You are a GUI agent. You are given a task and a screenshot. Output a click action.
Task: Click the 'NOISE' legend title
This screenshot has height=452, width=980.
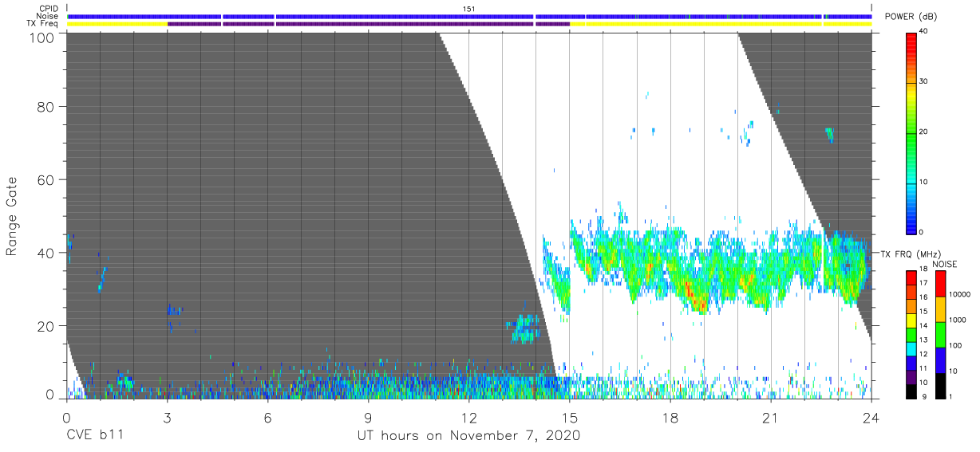click(944, 264)
